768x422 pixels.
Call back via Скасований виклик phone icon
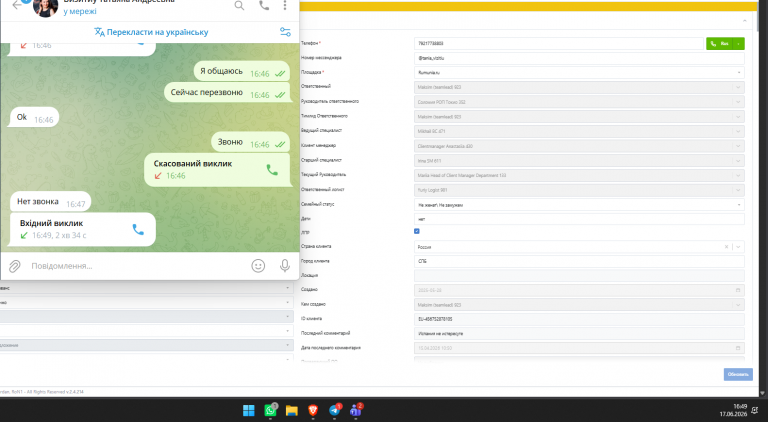[x=272, y=170]
